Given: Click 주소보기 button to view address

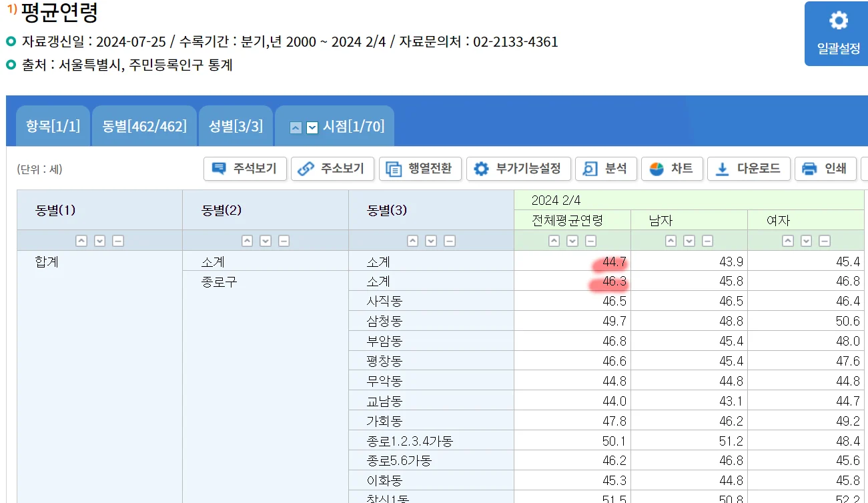Looking at the screenshot, I should (x=333, y=169).
